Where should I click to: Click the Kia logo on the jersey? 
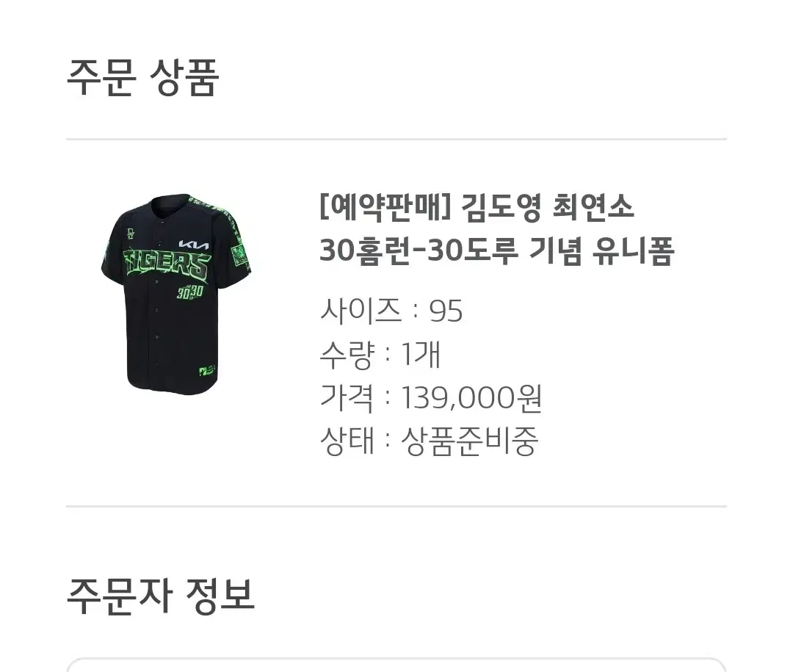(x=194, y=244)
